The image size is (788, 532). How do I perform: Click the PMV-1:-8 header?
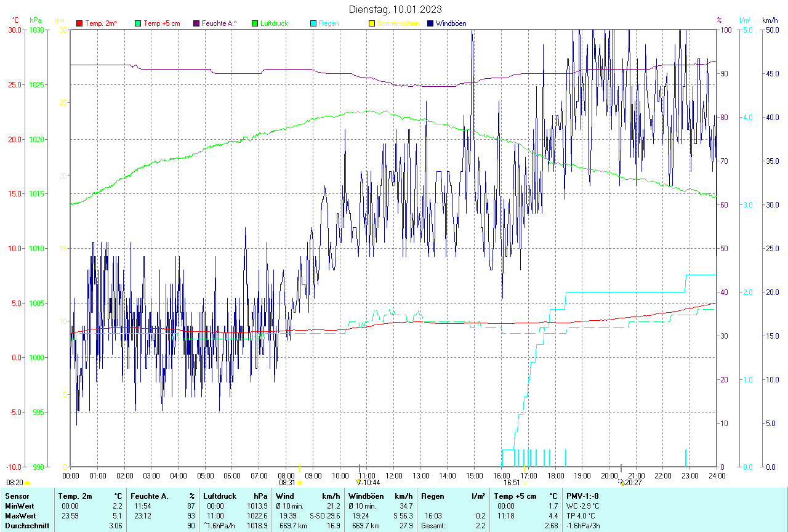[x=582, y=496]
